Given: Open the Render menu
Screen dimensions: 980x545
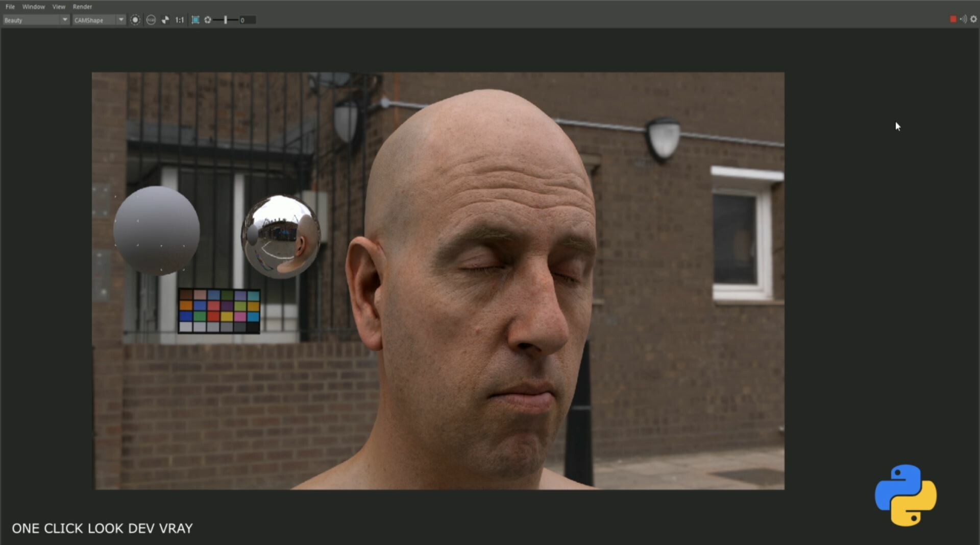Looking at the screenshot, I should (82, 7).
